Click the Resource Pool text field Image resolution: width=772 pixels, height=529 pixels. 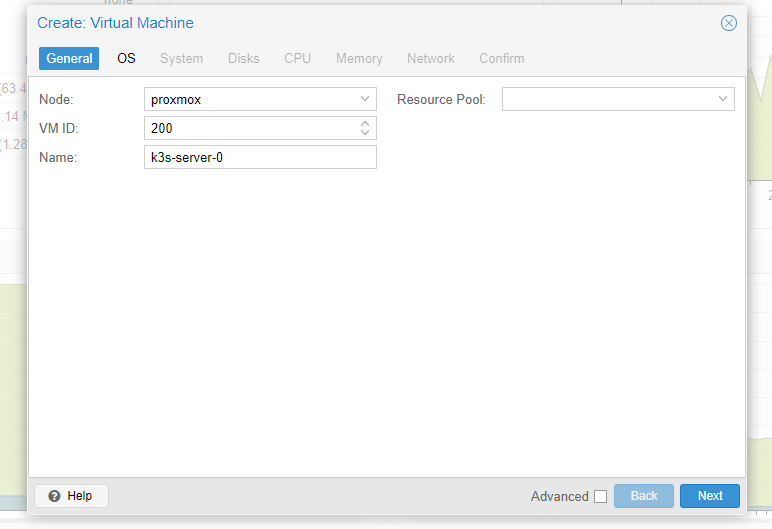pyautogui.click(x=606, y=99)
